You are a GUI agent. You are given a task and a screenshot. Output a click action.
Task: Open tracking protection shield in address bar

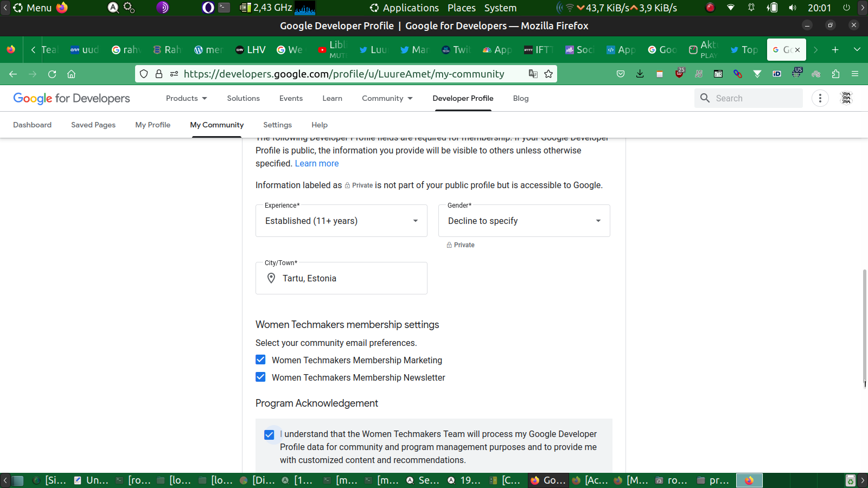(x=144, y=74)
